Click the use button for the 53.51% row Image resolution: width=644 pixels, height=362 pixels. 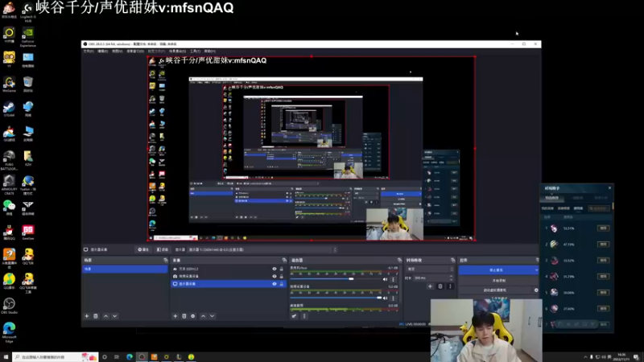(x=603, y=228)
